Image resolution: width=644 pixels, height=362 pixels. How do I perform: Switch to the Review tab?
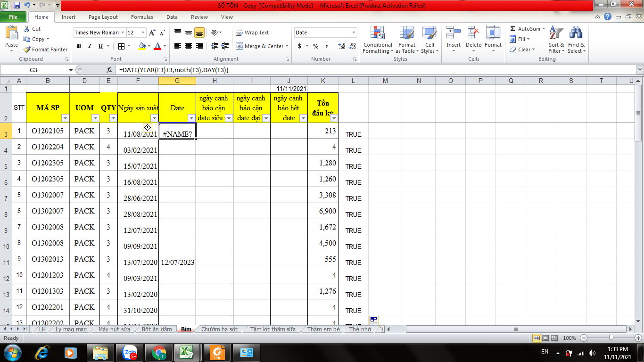(199, 17)
